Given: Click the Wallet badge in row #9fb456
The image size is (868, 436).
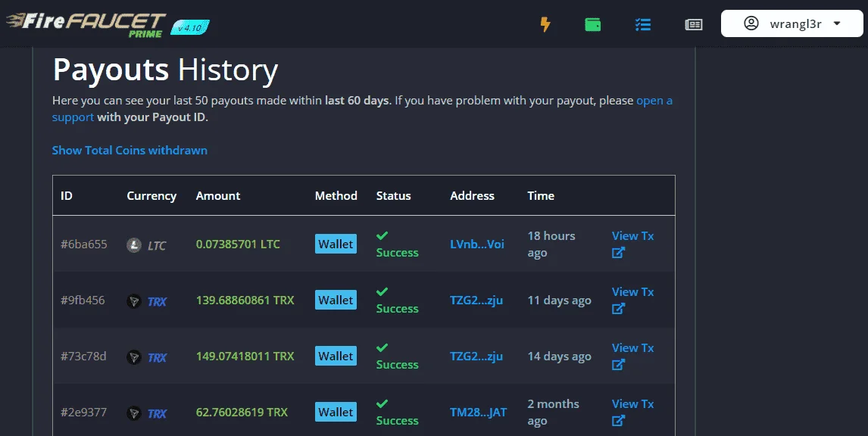Looking at the screenshot, I should click(x=336, y=300).
